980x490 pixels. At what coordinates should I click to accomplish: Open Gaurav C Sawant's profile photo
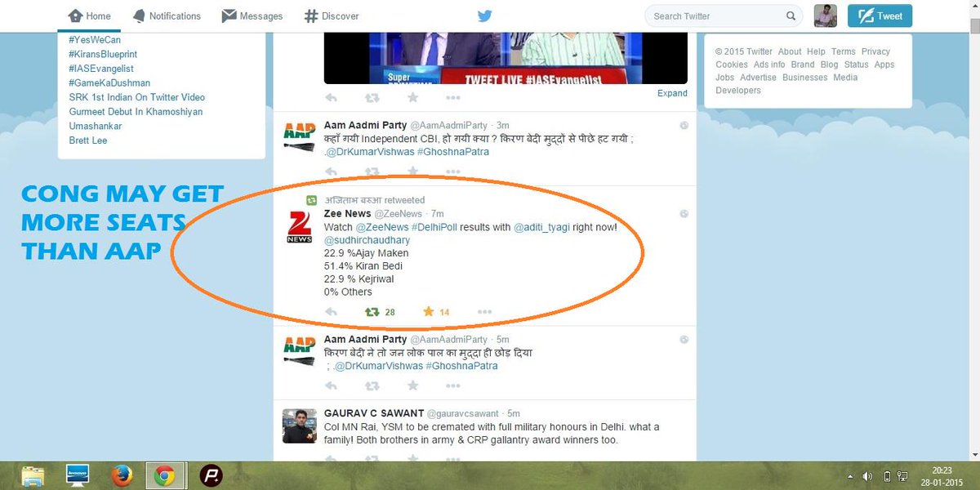[x=299, y=425]
